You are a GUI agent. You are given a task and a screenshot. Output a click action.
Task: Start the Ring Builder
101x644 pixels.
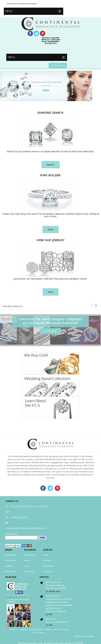click(50, 230)
